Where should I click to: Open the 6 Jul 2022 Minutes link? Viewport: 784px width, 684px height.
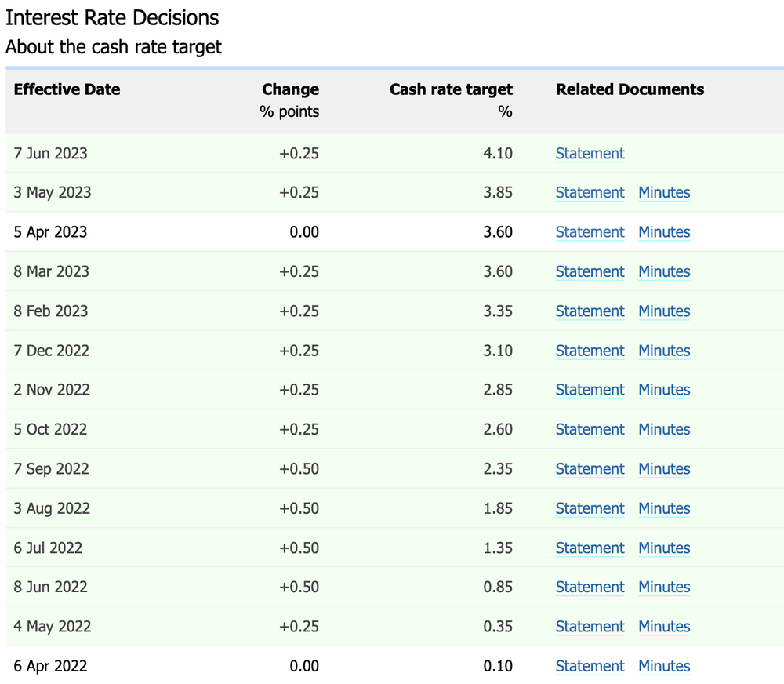coord(665,548)
